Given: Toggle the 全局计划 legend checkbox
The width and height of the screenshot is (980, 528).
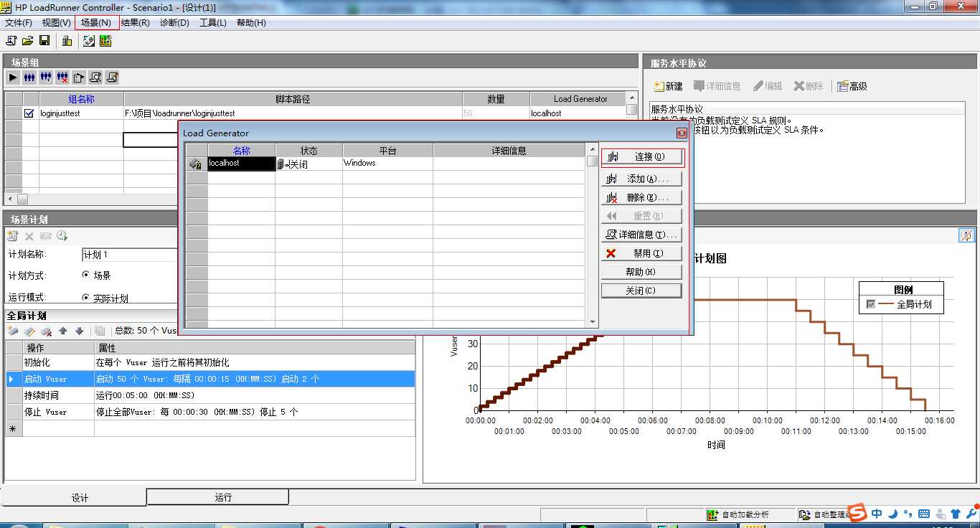Looking at the screenshot, I should pyautogui.click(x=871, y=304).
